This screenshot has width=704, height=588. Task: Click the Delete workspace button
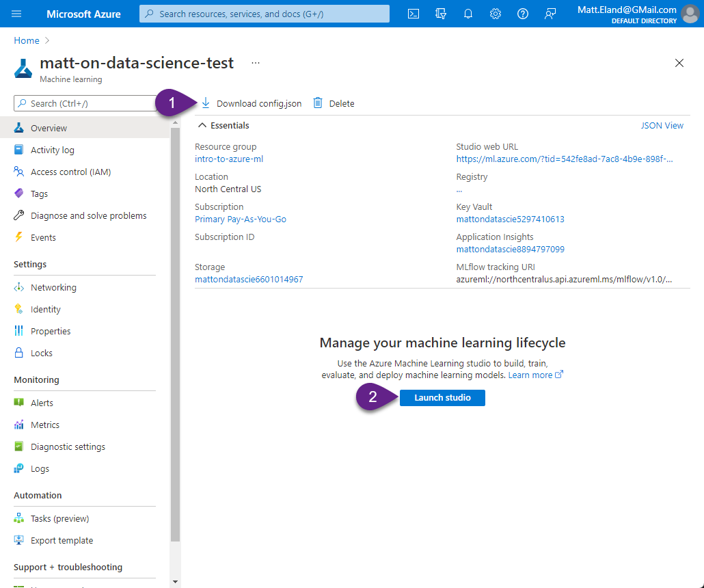(334, 103)
